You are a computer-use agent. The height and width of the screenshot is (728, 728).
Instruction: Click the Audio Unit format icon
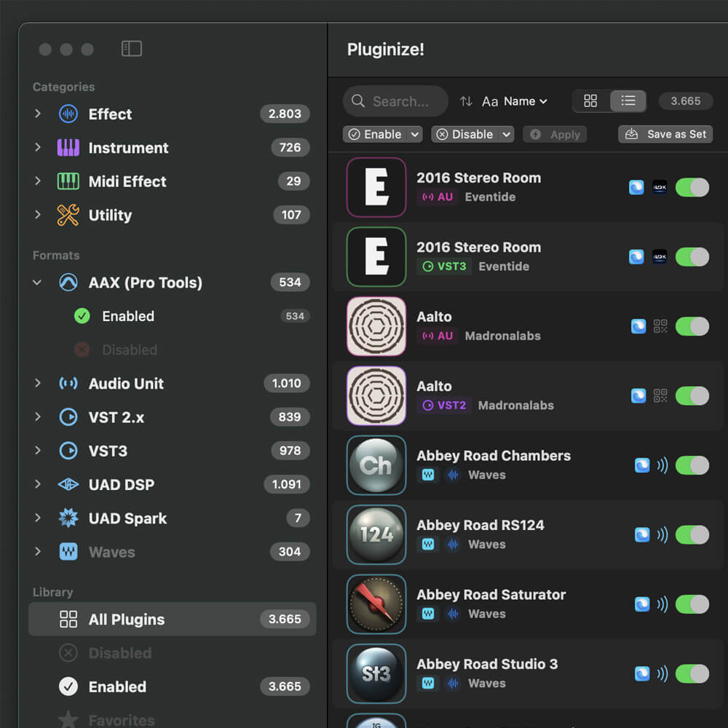[x=68, y=384]
